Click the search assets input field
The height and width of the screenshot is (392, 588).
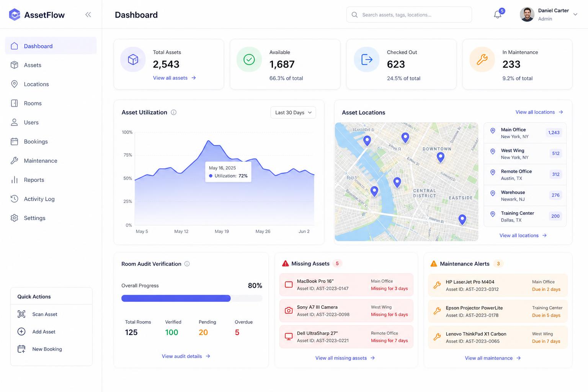pyautogui.click(x=409, y=15)
